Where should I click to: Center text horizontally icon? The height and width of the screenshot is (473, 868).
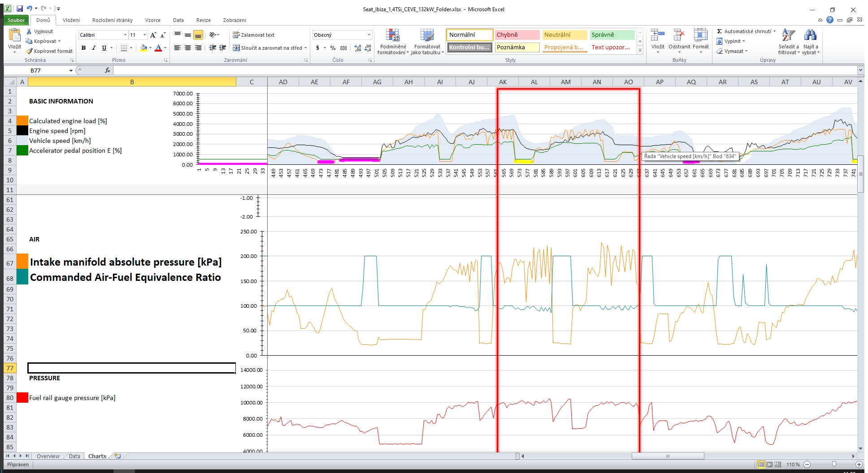click(x=188, y=48)
